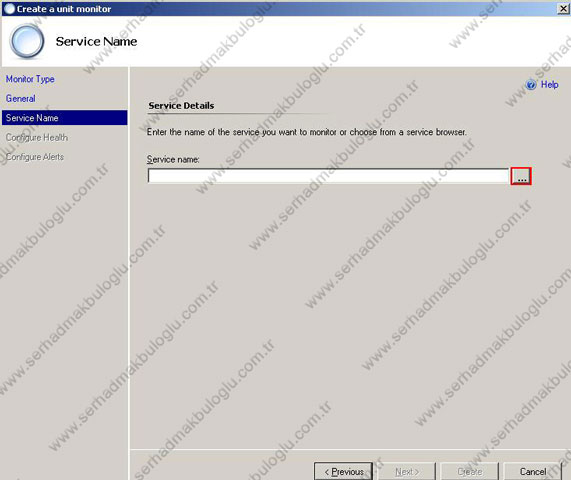Image resolution: width=571 pixels, height=480 pixels.
Task: Click the large wizard globe icon
Action: point(27,42)
